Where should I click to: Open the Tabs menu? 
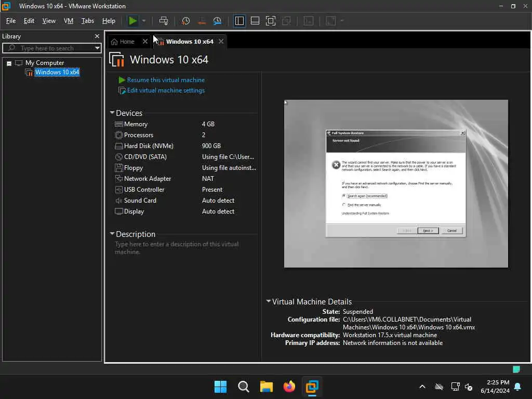coord(87,21)
